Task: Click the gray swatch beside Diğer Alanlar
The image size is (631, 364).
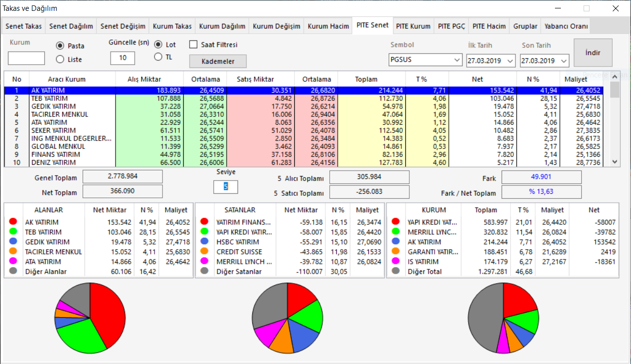Action: [13, 271]
